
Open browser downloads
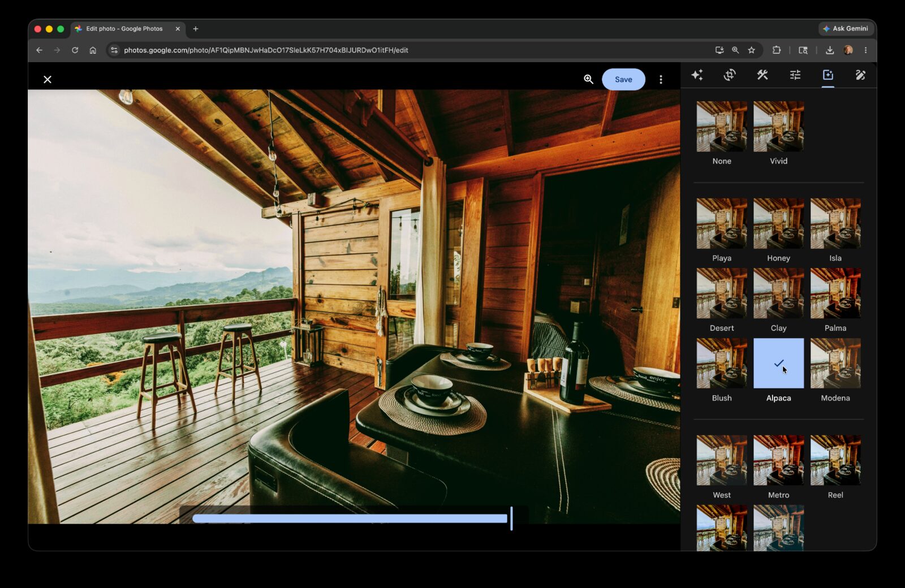tap(830, 50)
